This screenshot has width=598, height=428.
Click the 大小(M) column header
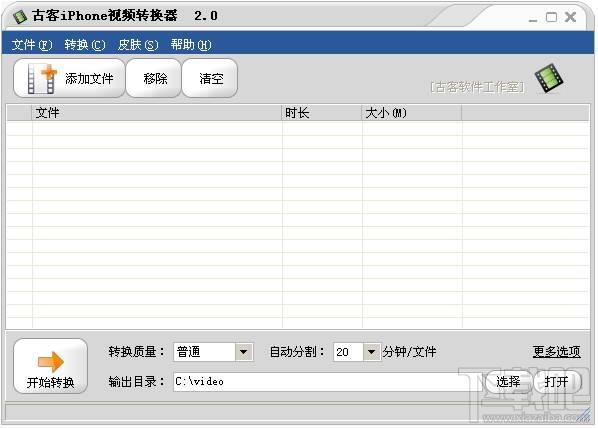click(412, 113)
